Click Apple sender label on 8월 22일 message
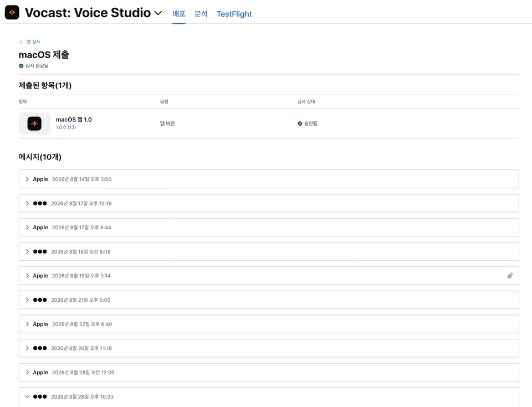The image size is (532, 407). click(x=40, y=324)
